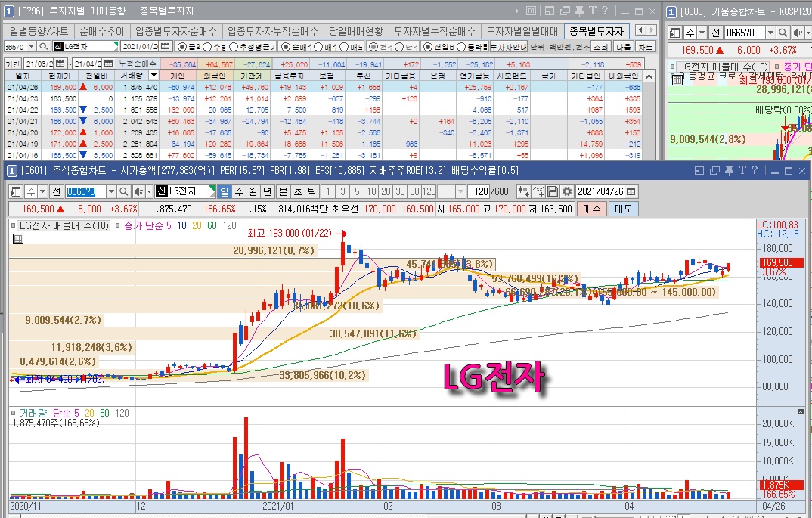Image resolution: width=812 pixels, height=518 pixels.
Task: Click speaker sound icon in 0601 chart toolbar
Action: click(x=138, y=191)
